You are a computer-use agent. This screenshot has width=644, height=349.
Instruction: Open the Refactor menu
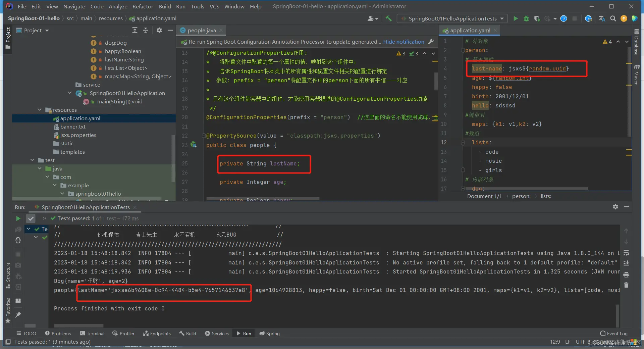click(143, 6)
